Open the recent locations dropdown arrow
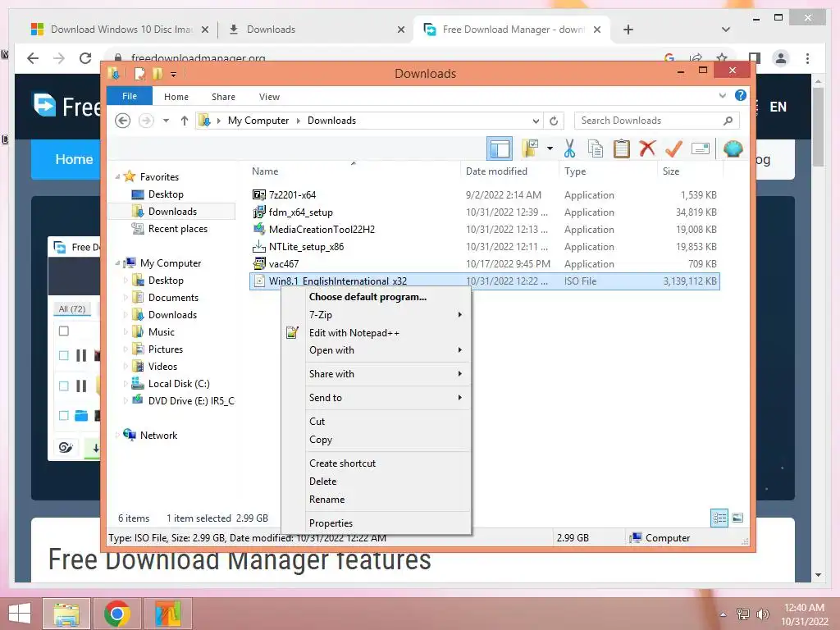 [166, 121]
